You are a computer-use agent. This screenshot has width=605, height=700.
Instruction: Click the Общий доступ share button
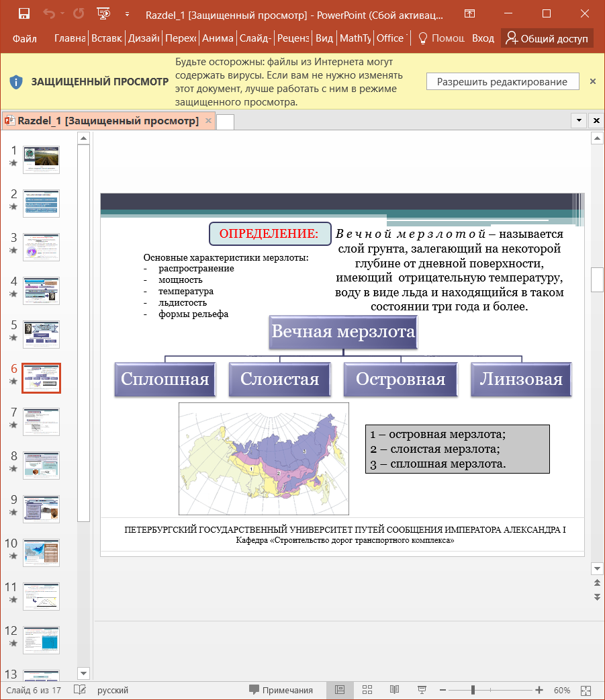pyautogui.click(x=547, y=38)
